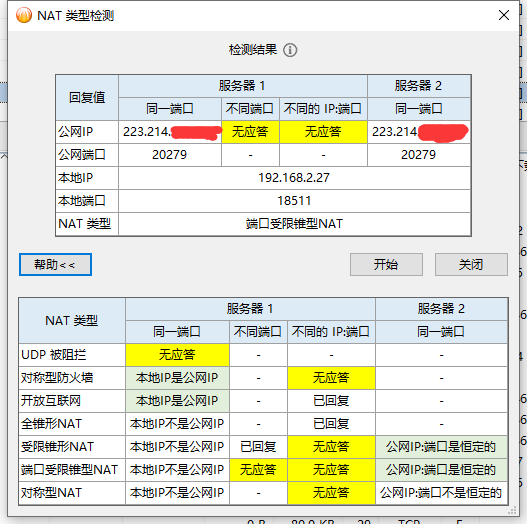Screen dimensions: 527x524
Task: Click the BitComet icon in title bar
Action: [24, 15]
